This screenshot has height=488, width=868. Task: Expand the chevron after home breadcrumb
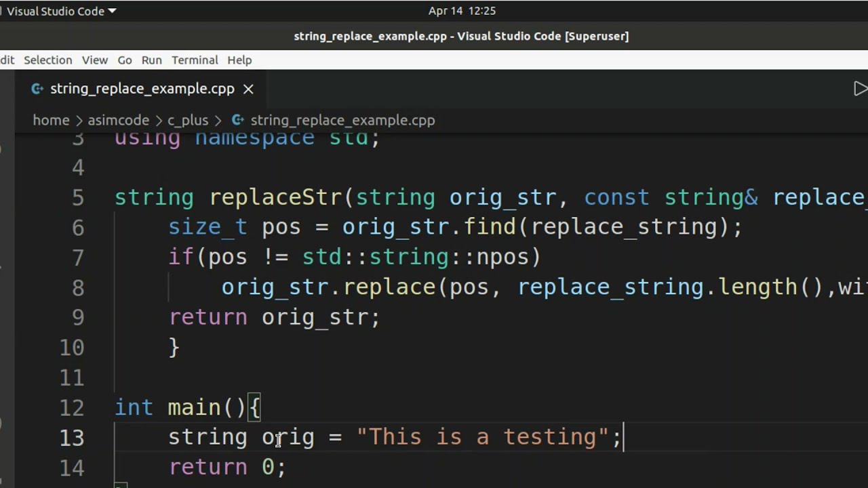pos(79,120)
